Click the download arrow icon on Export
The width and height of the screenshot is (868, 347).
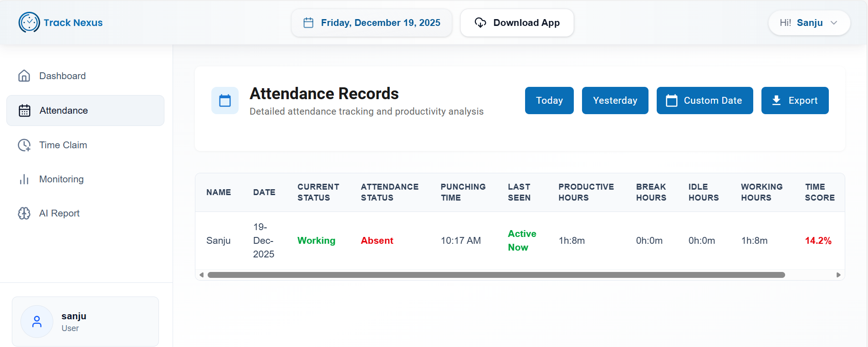click(x=776, y=101)
